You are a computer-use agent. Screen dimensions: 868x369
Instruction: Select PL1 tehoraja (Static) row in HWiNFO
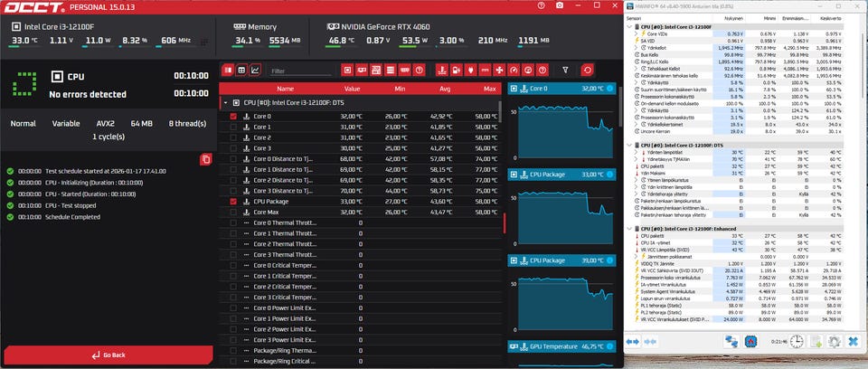pos(740,306)
